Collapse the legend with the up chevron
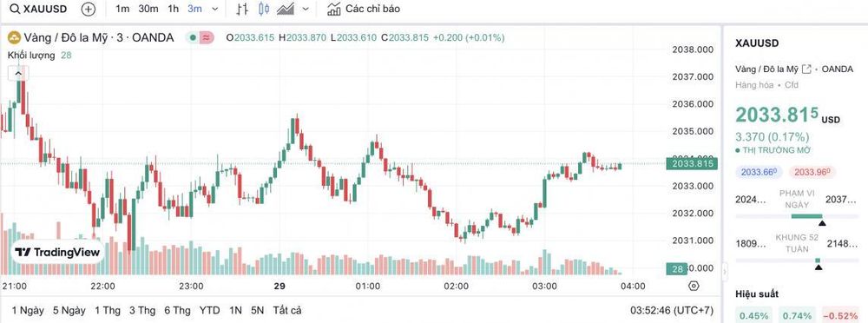The image size is (868, 323). click(x=18, y=73)
